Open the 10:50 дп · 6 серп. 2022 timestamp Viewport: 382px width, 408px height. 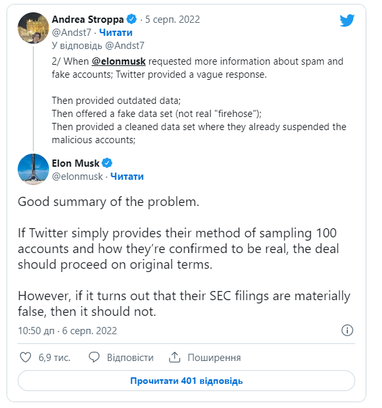68,331
